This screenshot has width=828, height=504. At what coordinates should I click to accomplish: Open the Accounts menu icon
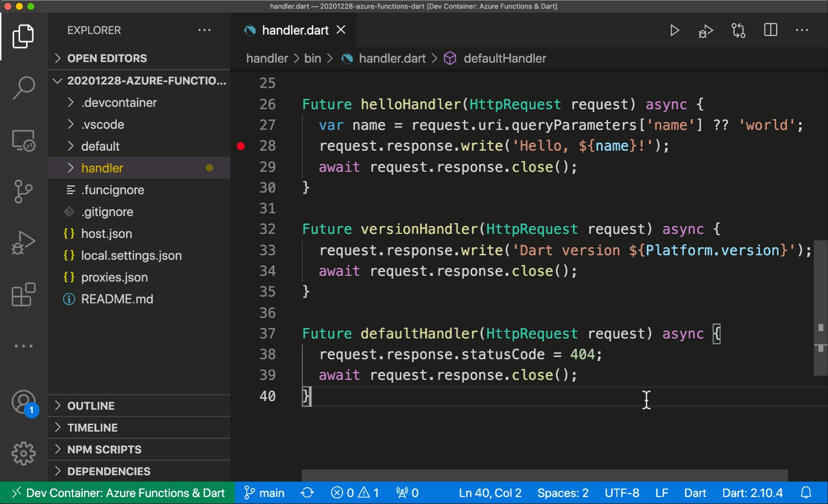pos(24,403)
